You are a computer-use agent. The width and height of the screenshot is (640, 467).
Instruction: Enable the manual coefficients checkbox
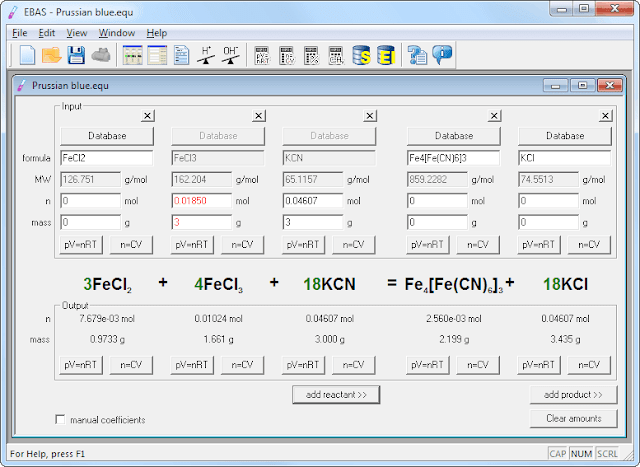pyautogui.click(x=60, y=419)
